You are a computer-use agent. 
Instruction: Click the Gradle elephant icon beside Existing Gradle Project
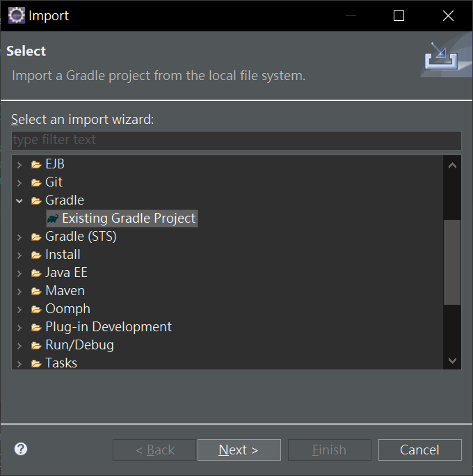pos(53,219)
